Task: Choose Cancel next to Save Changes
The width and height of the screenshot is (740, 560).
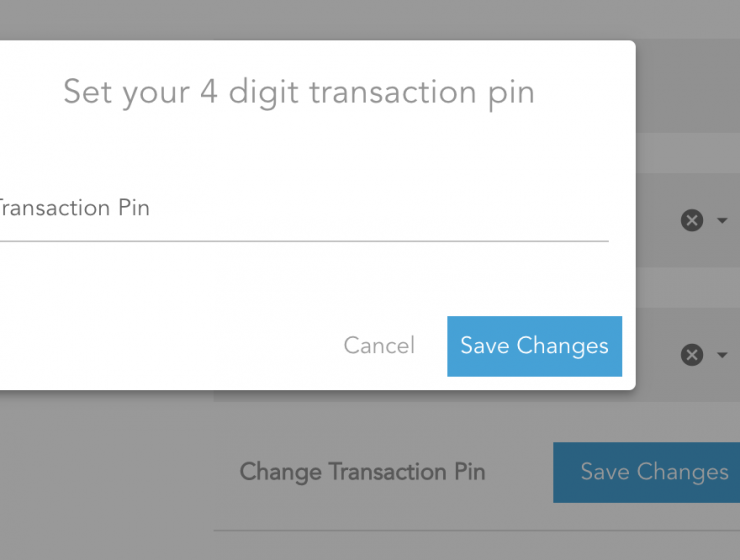Action: (x=379, y=346)
